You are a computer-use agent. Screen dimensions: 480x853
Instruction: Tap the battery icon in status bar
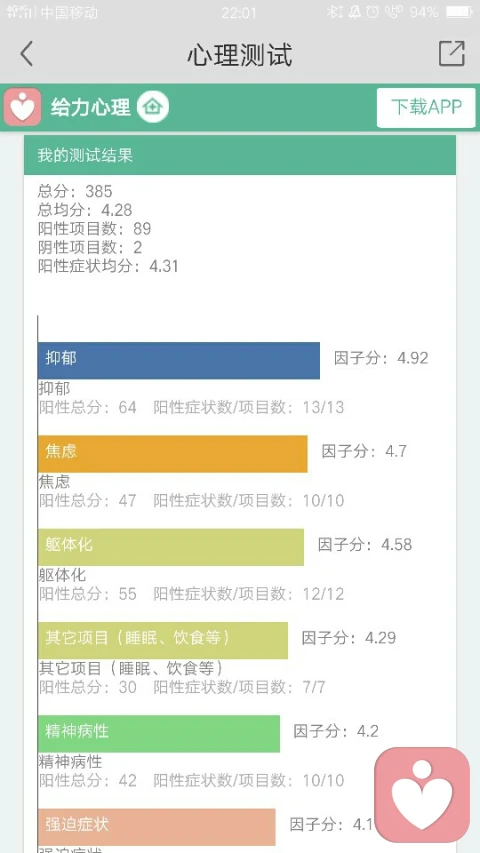click(460, 12)
